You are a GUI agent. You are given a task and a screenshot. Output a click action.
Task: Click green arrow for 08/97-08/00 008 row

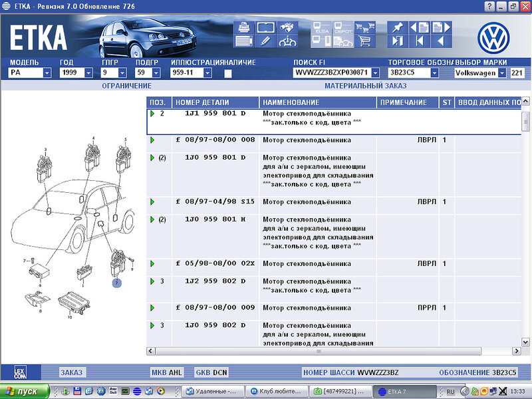152,140
